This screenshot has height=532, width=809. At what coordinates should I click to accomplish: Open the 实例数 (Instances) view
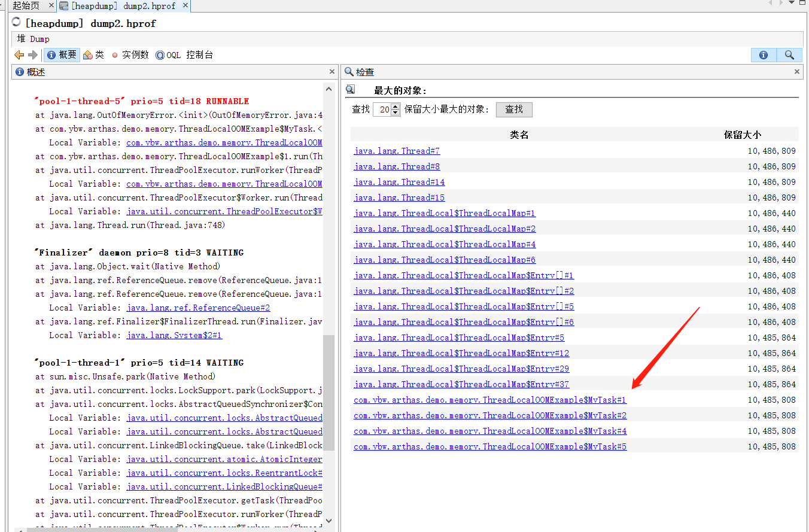point(130,54)
